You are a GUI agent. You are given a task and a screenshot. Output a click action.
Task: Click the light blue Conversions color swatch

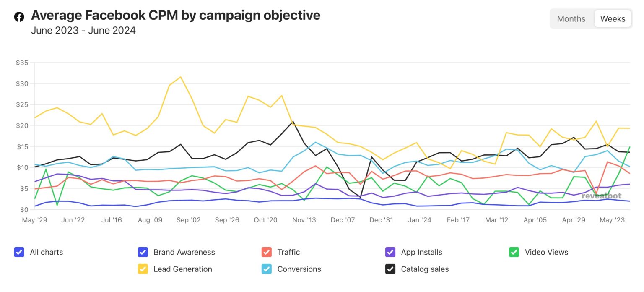(x=267, y=269)
